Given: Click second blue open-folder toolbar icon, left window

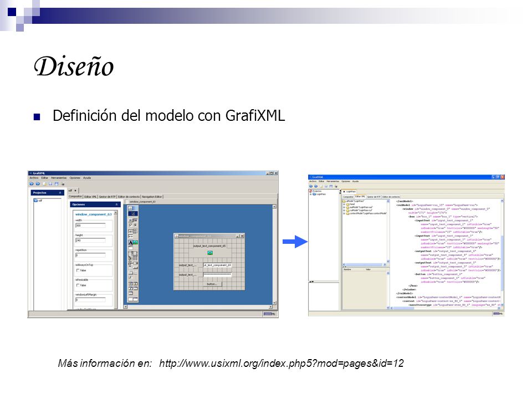Looking at the screenshot, I should click(38, 183).
